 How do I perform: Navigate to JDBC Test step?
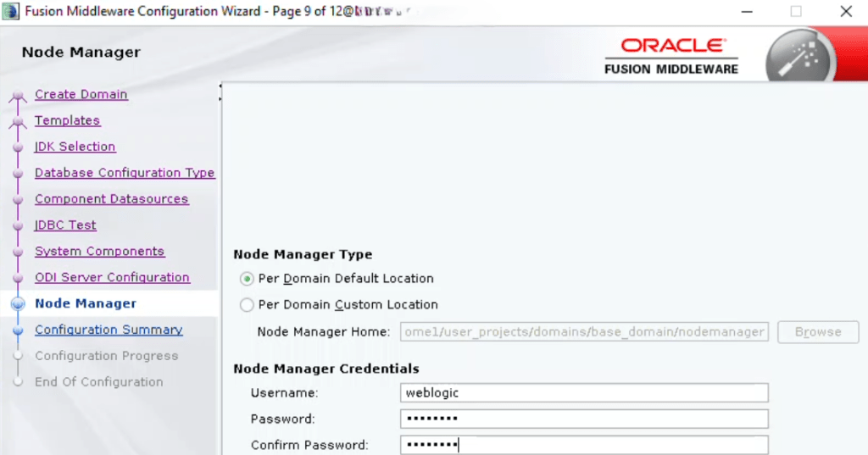(x=65, y=225)
